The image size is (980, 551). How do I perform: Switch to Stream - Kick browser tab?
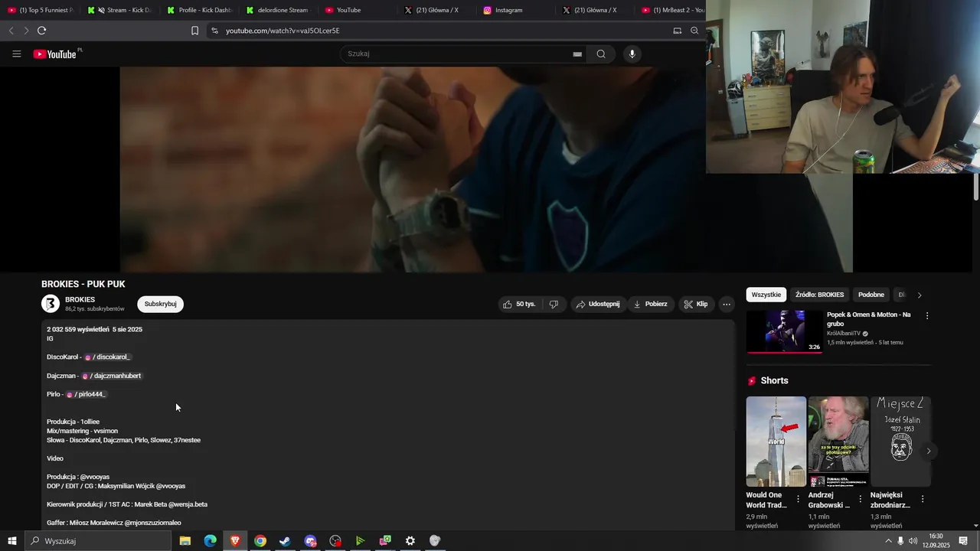pyautogui.click(x=122, y=10)
